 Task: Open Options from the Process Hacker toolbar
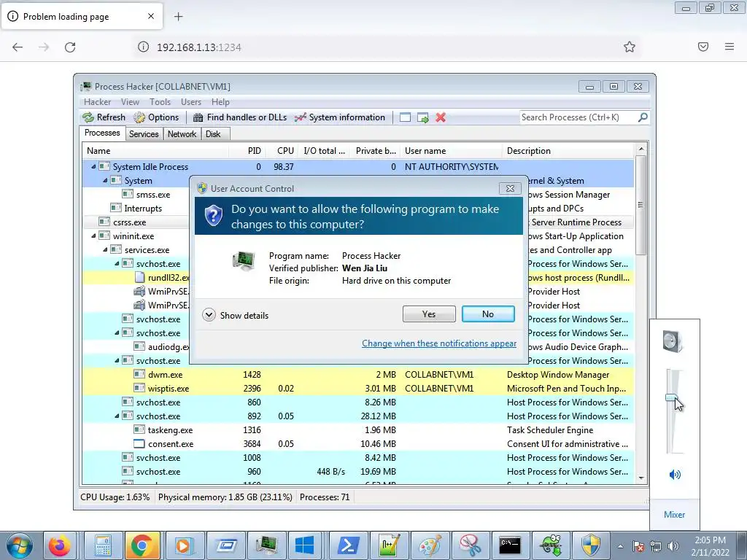[156, 117]
